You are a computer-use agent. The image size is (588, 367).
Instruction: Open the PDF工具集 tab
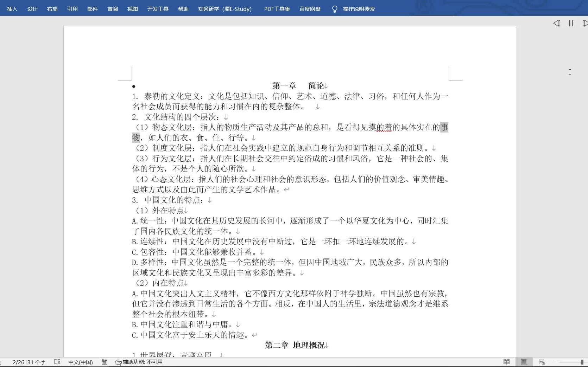[x=277, y=9]
